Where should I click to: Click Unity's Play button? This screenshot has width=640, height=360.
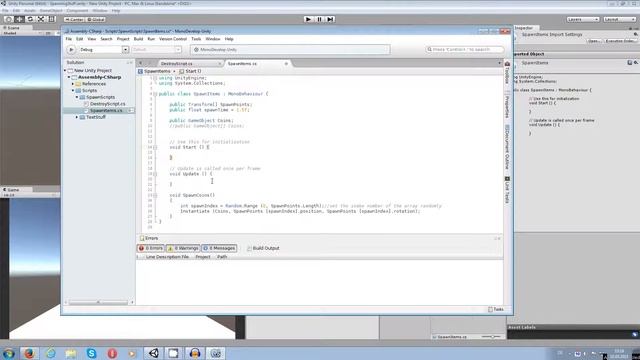(309, 19)
